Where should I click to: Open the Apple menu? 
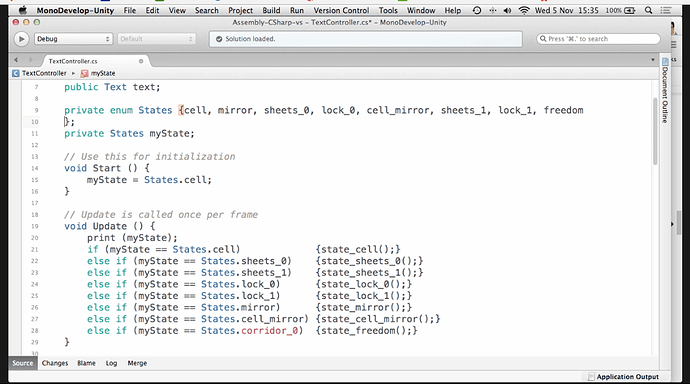point(22,10)
